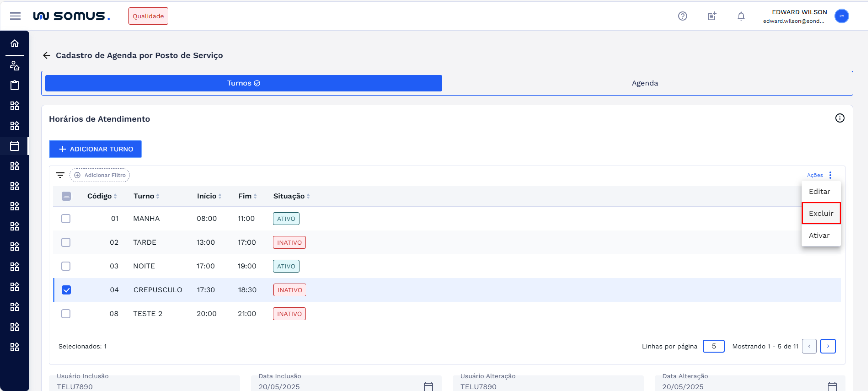Open the calendar agenda sidebar icon
This screenshot has width=868, height=391.
point(15,146)
